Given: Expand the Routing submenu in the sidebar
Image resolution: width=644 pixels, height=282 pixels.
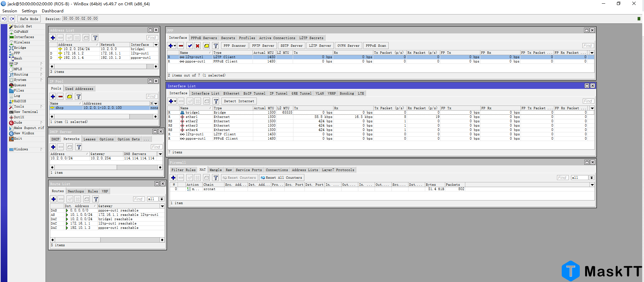Looking at the screenshot, I should pyautogui.click(x=41, y=74).
